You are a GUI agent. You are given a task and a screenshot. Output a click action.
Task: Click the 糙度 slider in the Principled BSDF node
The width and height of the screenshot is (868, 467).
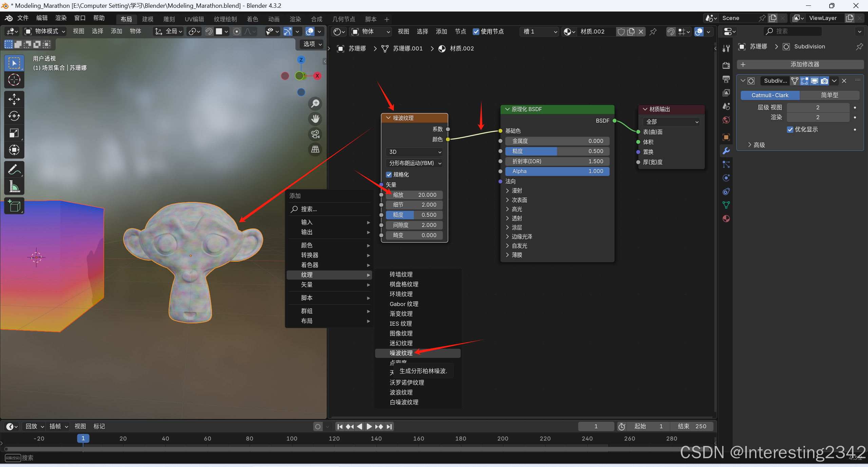[x=557, y=151]
